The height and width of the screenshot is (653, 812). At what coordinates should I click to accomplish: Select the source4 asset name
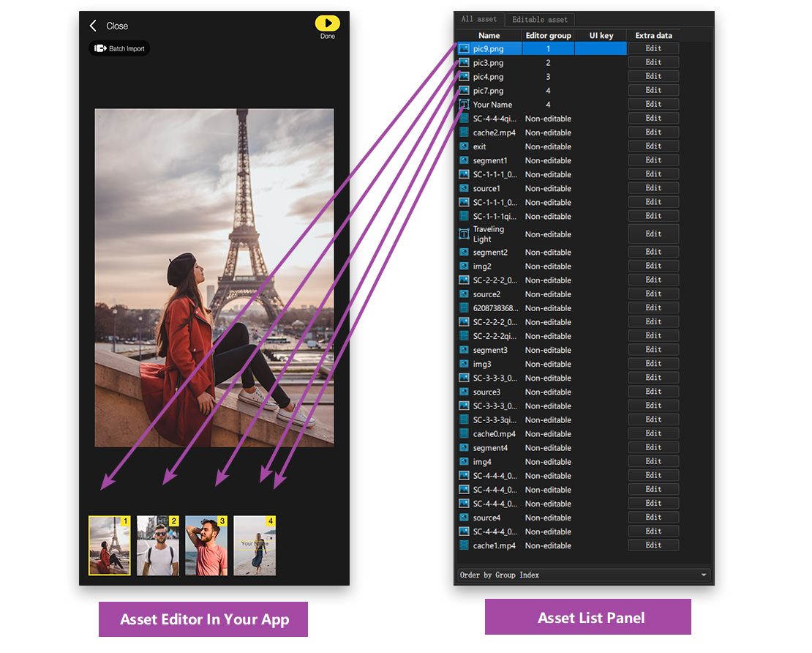[486, 518]
